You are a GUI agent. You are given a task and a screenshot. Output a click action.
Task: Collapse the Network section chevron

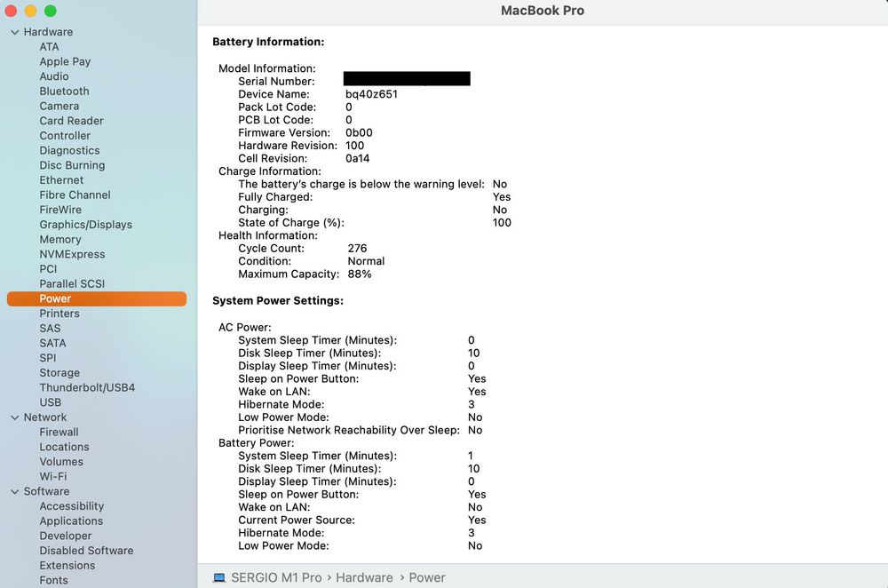15,417
